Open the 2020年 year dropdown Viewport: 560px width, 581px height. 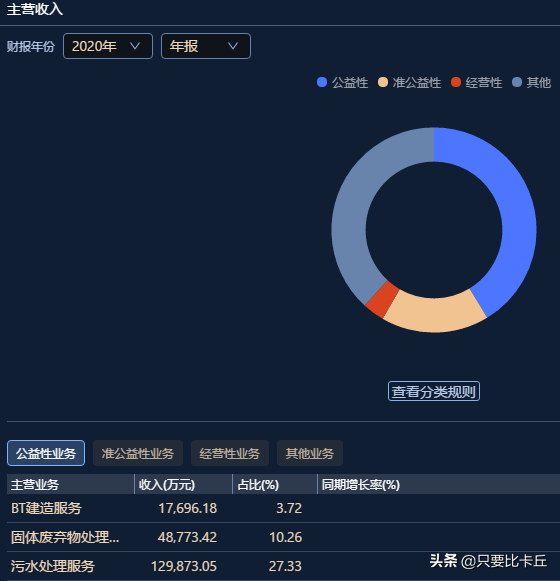(x=108, y=46)
